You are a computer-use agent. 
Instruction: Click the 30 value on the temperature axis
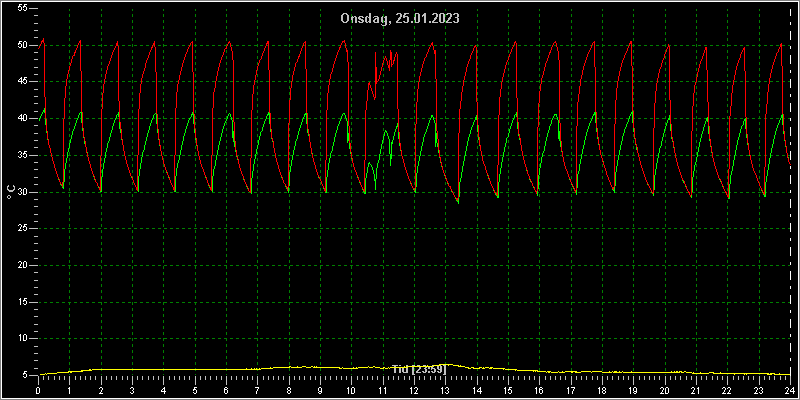click(24, 192)
